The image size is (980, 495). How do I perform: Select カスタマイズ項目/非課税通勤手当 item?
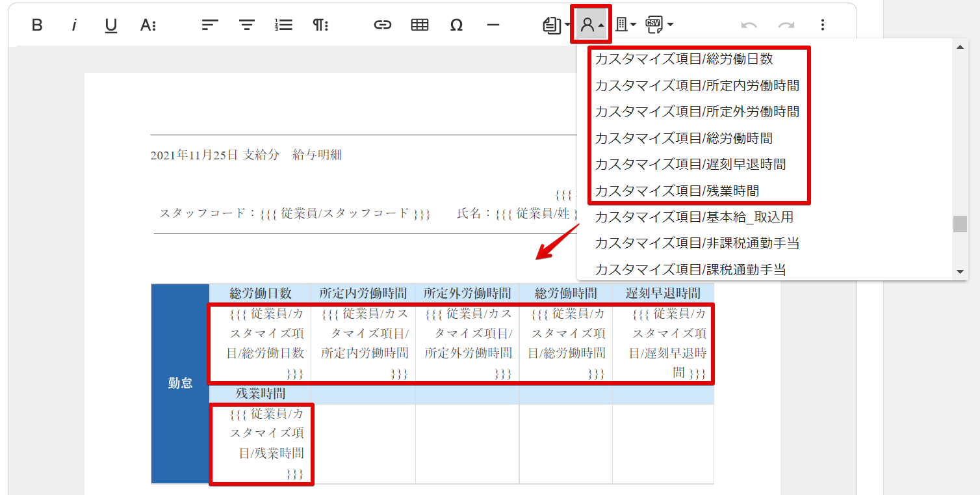[697, 243]
